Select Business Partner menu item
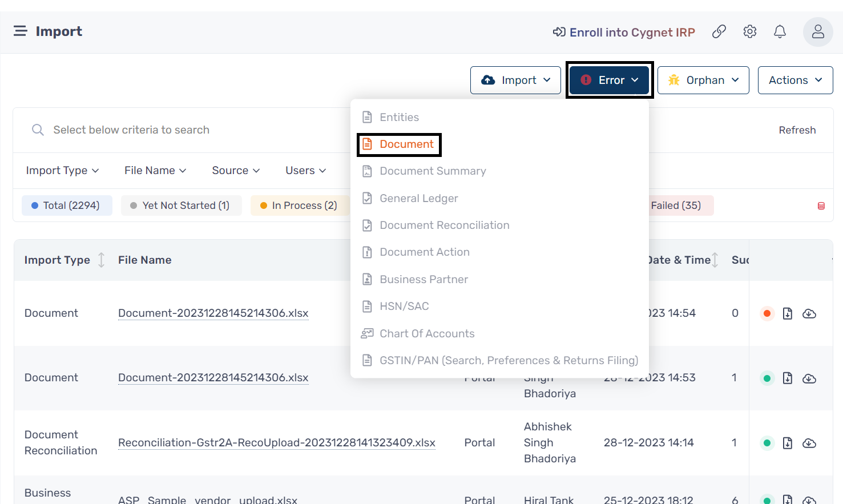Screen dimensions: 843x504 [x=499, y=279]
